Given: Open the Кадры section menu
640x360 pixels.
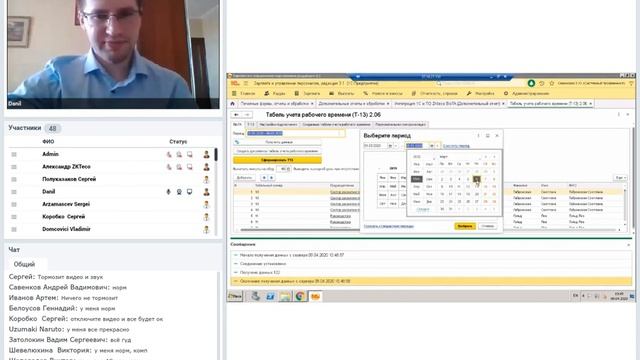Looking at the screenshot, I should [x=275, y=93].
